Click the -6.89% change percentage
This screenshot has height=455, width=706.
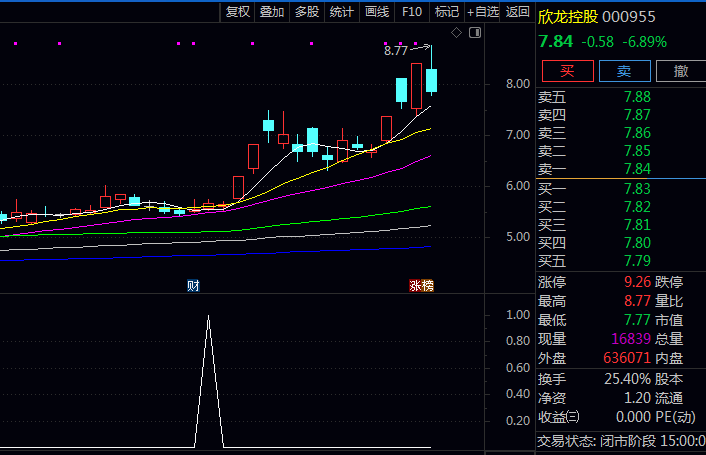coord(644,42)
